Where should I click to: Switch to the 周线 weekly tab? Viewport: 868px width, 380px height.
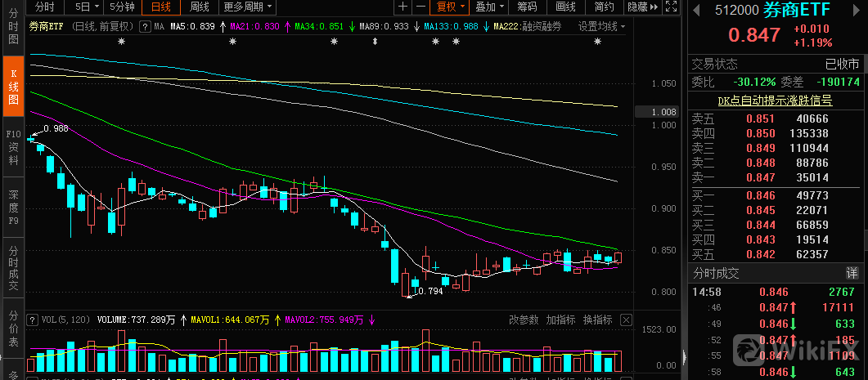click(x=199, y=7)
